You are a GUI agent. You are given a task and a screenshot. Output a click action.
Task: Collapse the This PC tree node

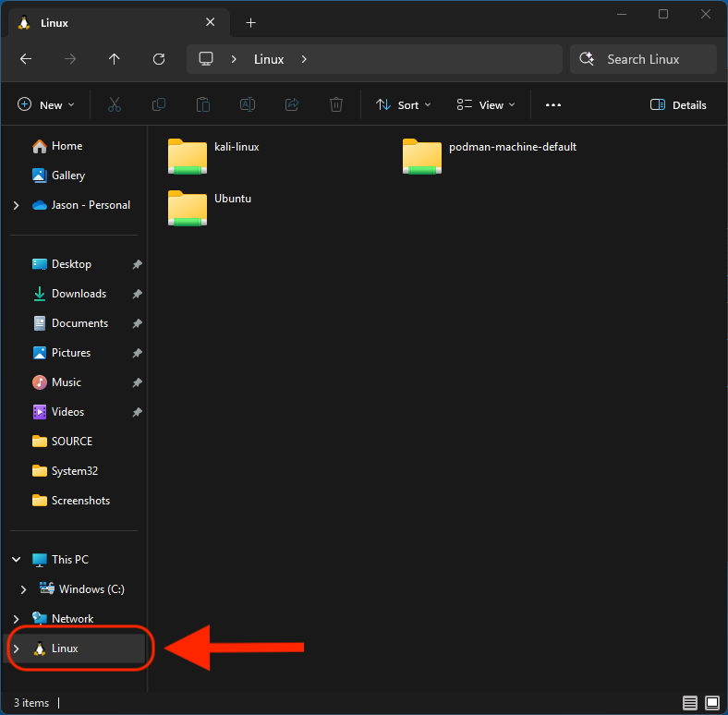pyautogui.click(x=17, y=560)
